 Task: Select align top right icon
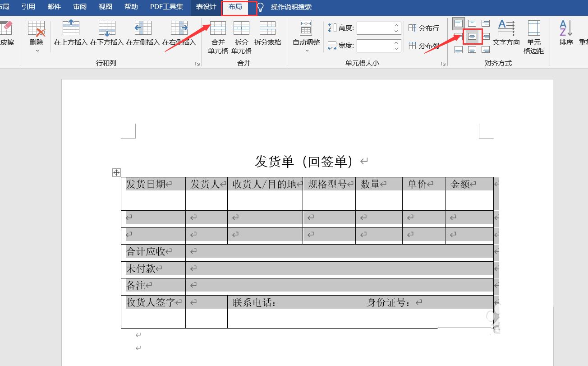pyautogui.click(x=486, y=23)
